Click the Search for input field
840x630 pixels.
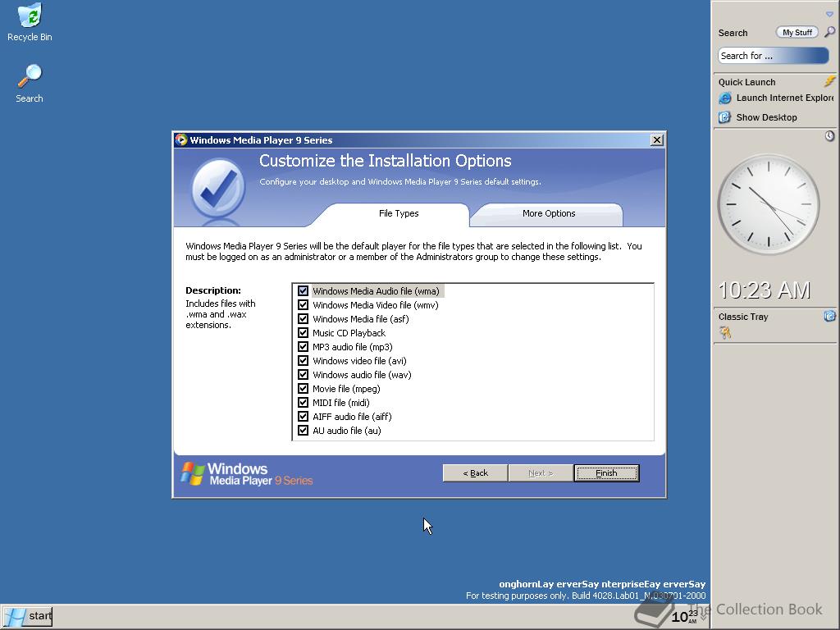tap(773, 56)
